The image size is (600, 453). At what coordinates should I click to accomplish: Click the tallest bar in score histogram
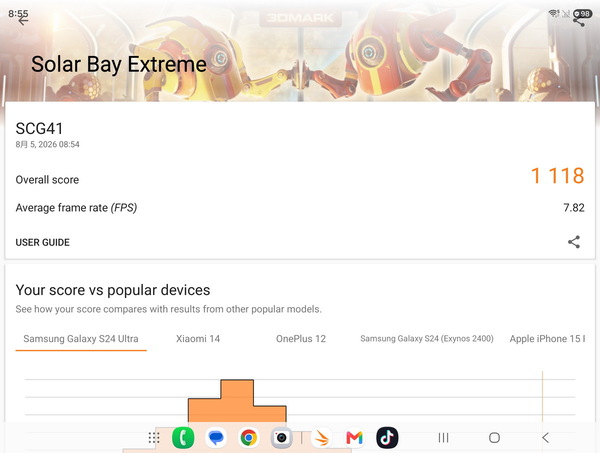[237, 400]
